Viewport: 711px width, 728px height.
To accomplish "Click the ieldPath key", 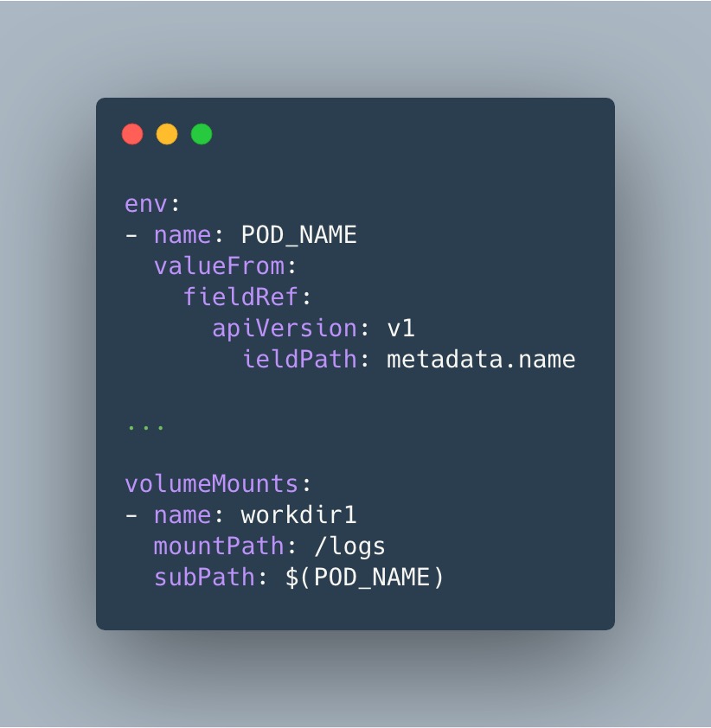I will [x=299, y=360].
